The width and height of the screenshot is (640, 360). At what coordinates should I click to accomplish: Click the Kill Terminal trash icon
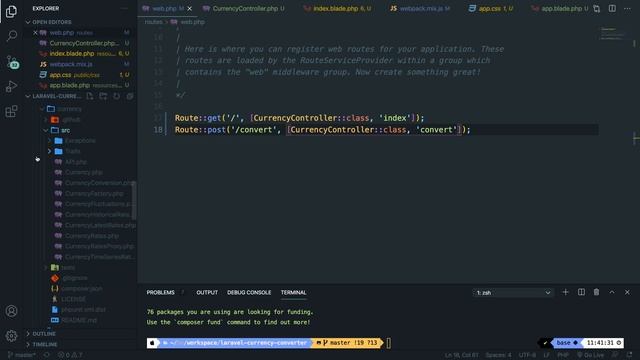click(x=596, y=292)
